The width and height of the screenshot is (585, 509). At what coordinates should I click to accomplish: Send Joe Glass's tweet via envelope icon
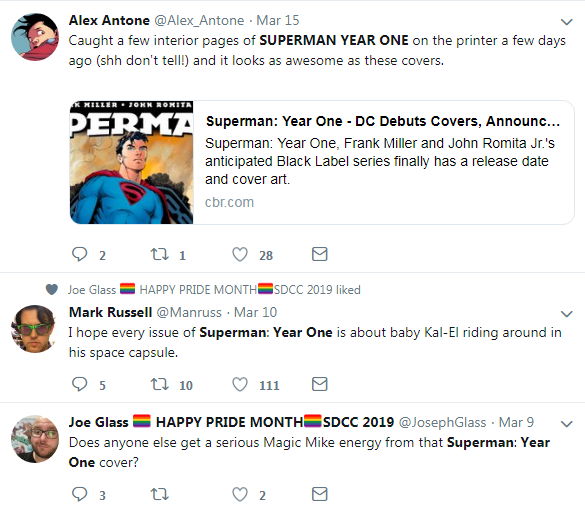coord(319,494)
